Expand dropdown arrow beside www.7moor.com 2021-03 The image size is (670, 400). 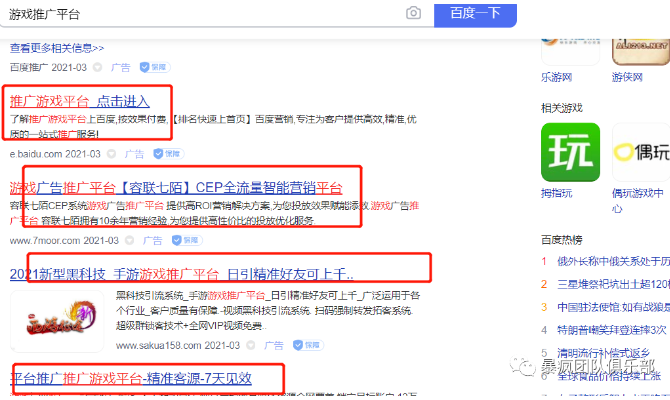[x=129, y=241]
